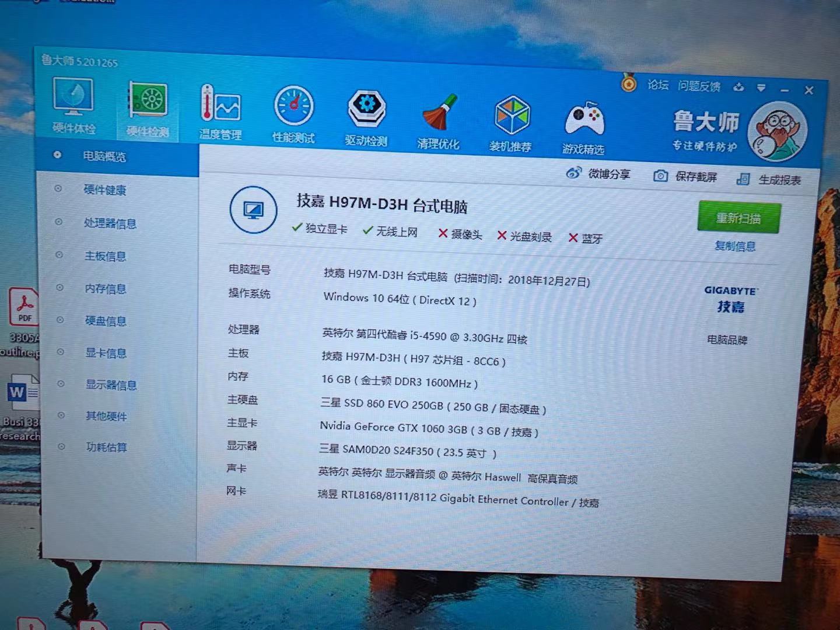Click the 光盘刻录 unavailable indicator
This screenshot has height=630, width=840.
point(524,236)
